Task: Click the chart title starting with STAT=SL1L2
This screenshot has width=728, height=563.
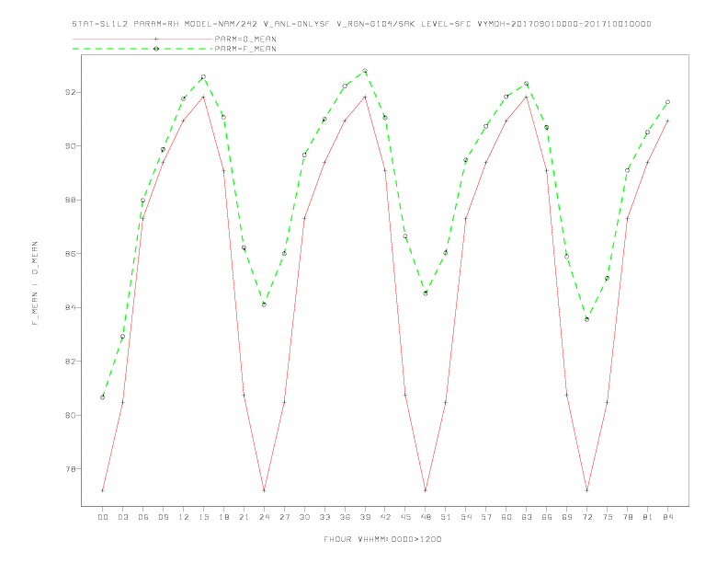Action: pos(361,24)
